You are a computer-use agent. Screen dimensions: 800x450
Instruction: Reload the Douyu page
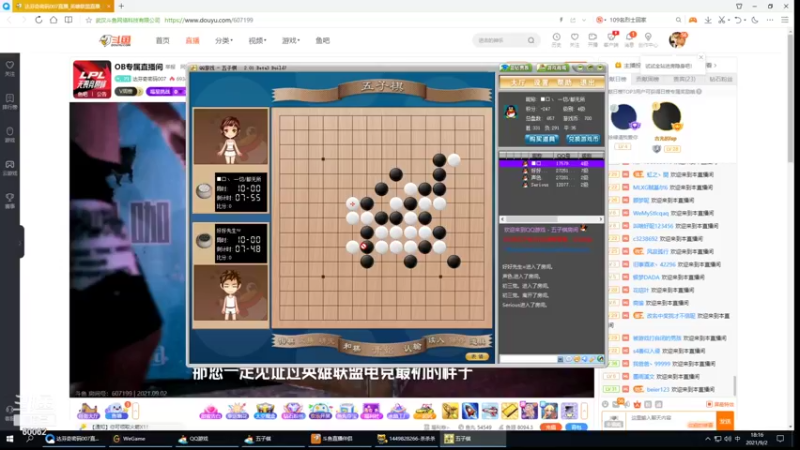39,20
